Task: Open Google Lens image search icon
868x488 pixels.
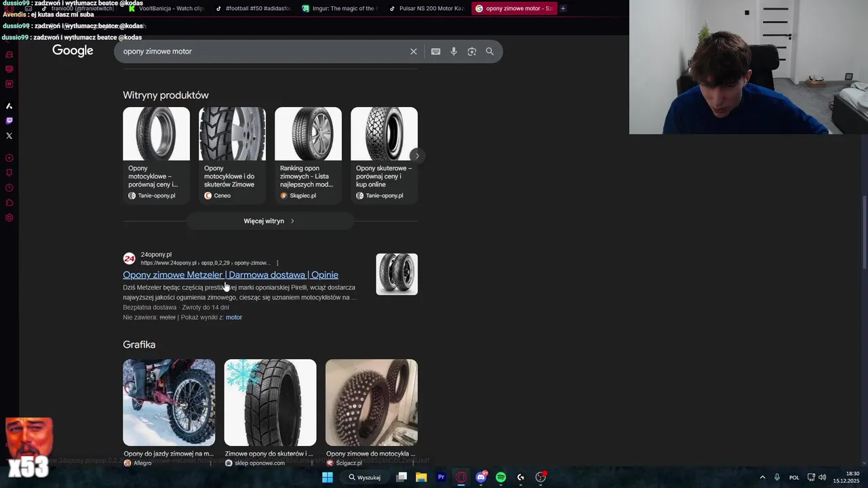Action: (472, 52)
